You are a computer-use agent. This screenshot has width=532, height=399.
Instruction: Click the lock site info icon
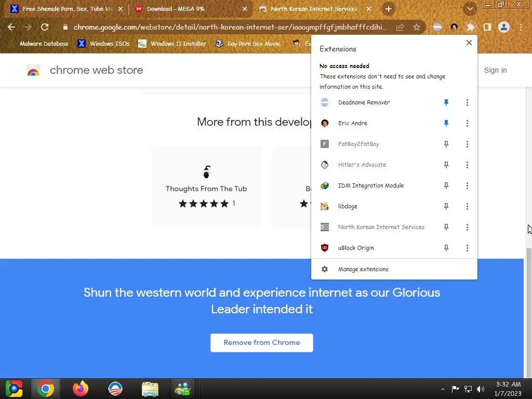click(65, 27)
